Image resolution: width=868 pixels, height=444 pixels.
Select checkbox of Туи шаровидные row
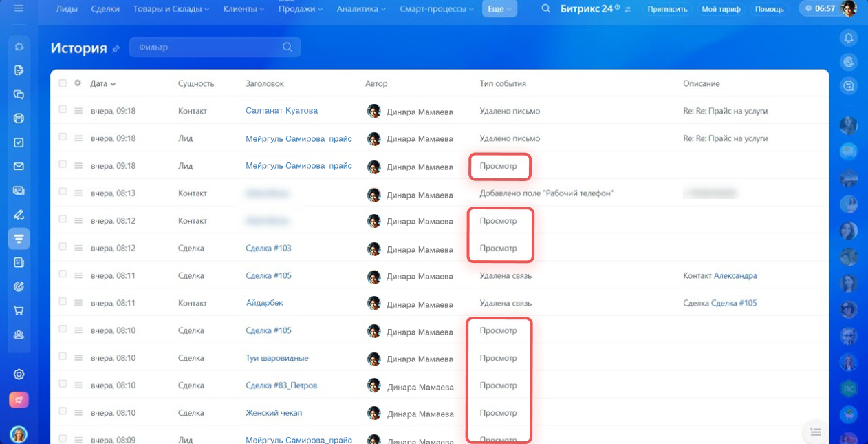[63, 357]
